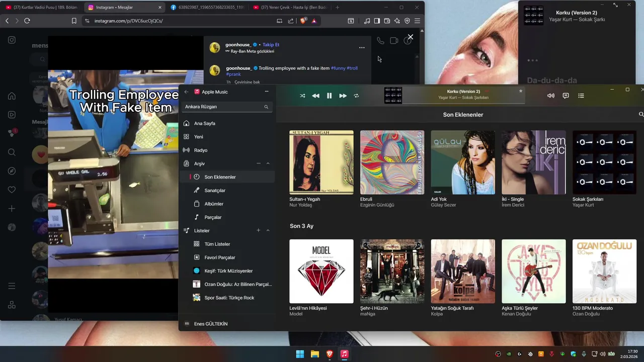Screen dimensions: 644x362
Task: Open Brave hamburger main menu
Action: [417, 21]
